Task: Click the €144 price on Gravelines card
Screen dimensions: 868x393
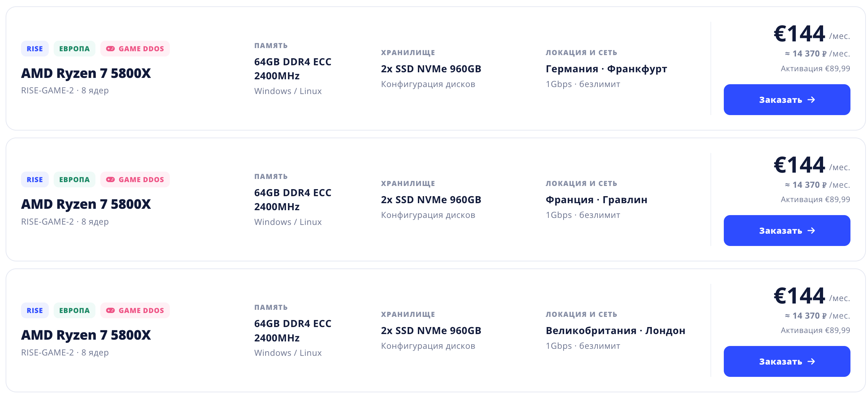Action: (799, 165)
